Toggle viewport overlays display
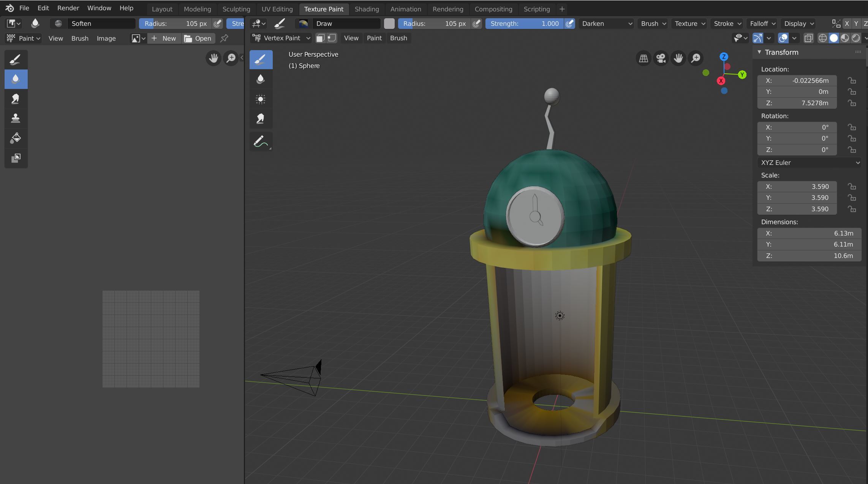The height and width of the screenshot is (484, 868). pyautogui.click(x=783, y=38)
